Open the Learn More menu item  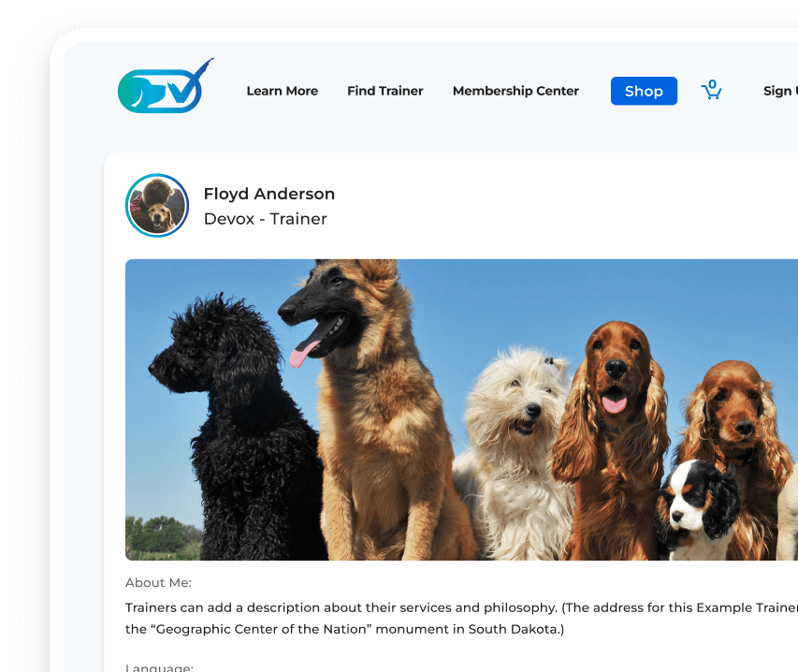282,91
